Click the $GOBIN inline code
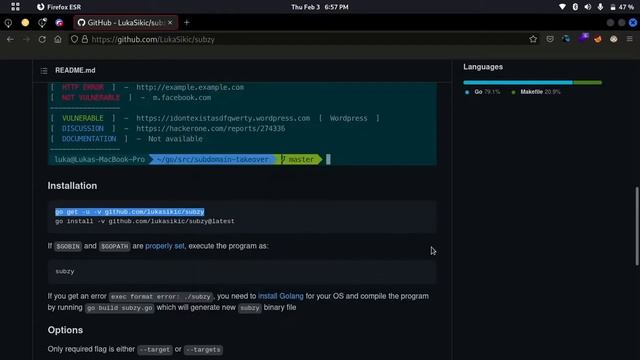Screen dimensions: 640x360 click(x=68, y=247)
